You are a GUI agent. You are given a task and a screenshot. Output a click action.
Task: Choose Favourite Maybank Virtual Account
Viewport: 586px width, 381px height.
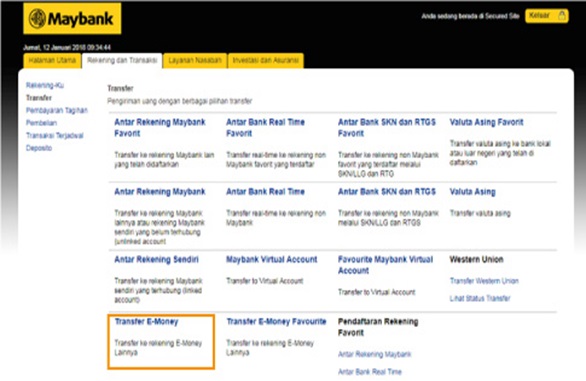[385, 265]
